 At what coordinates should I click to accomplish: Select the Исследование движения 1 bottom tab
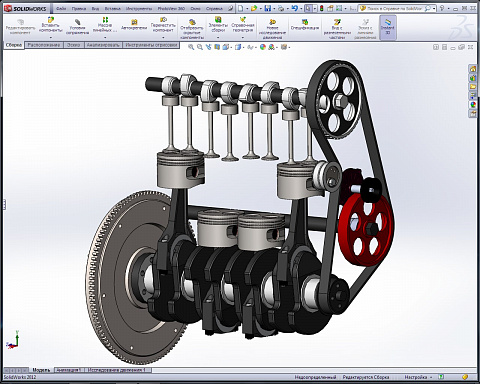point(117,370)
